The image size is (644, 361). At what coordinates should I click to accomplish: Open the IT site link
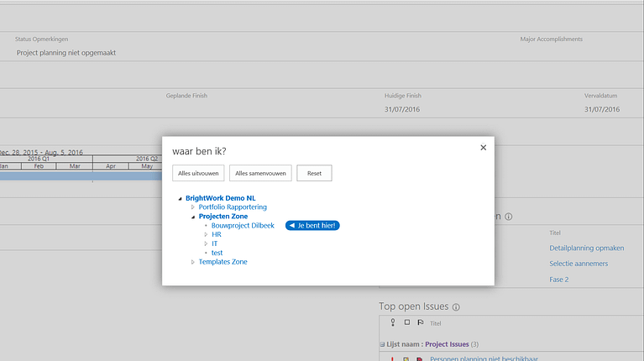click(x=214, y=243)
